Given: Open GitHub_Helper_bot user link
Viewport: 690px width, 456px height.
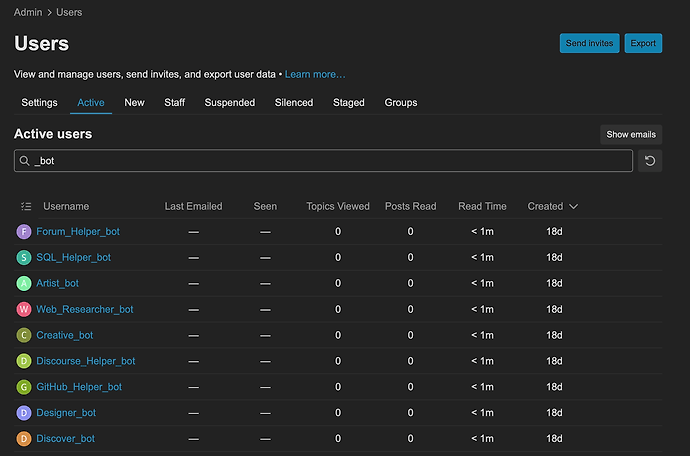Looking at the screenshot, I should click(x=79, y=387).
